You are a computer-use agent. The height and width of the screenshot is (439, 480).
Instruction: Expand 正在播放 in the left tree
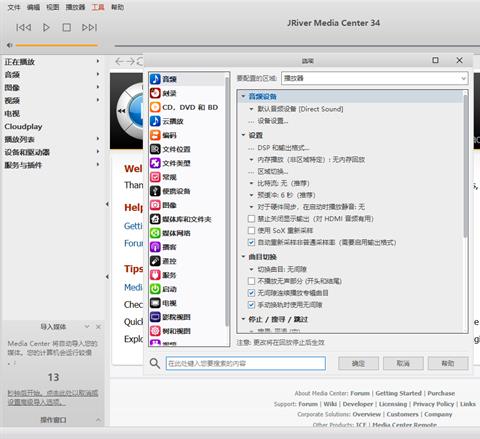(x=98, y=61)
